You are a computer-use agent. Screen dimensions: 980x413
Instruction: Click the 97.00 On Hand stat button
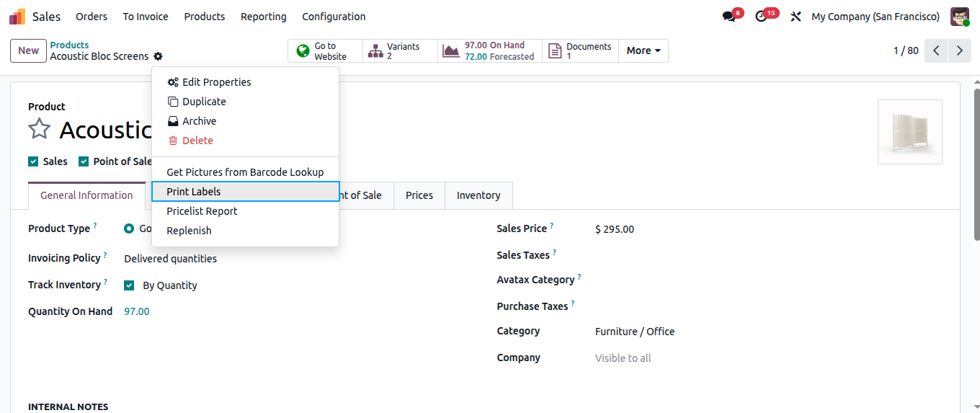tap(490, 51)
